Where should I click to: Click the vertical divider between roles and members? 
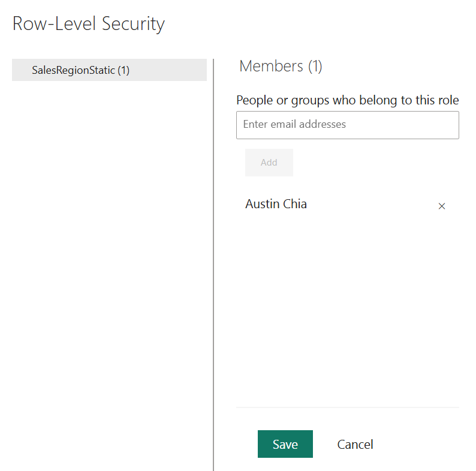pyautogui.click(x=213, y=264)
